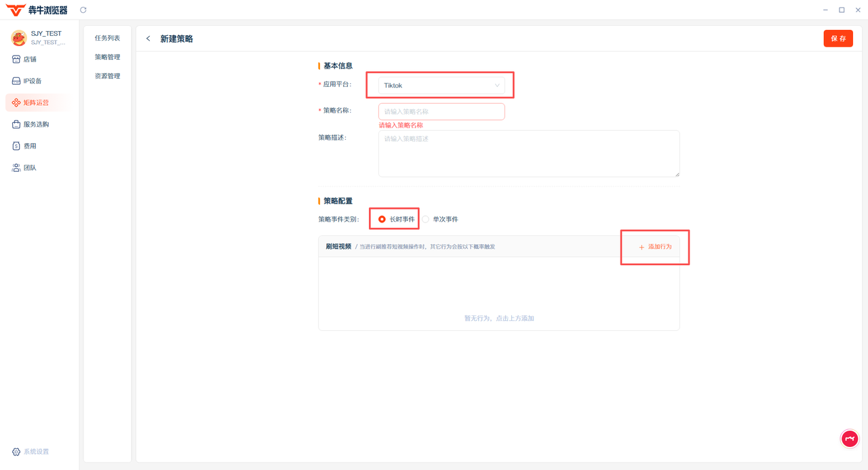Click the 保存 save button
This screenshot has height=470, width=868.
pyautogui.click(x=838, y=39)
